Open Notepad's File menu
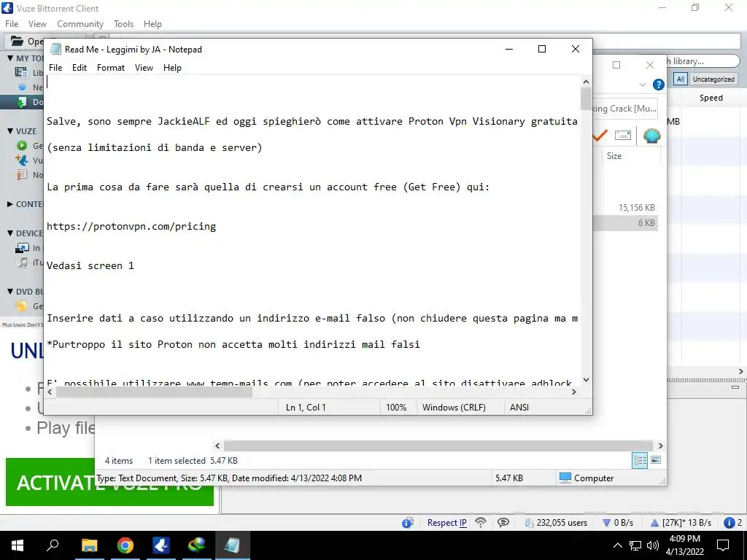The height and width of the screenshot is (560, 747). (55, 68)
